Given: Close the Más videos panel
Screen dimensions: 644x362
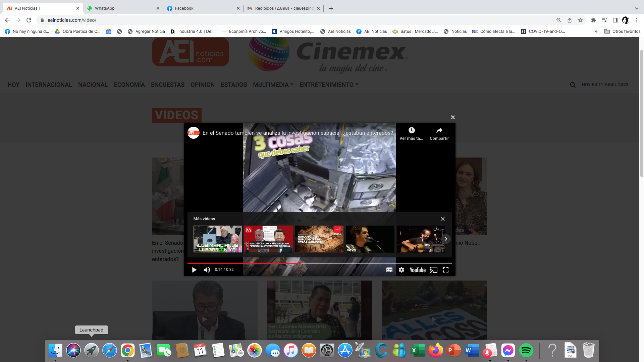Looking at the screenshot, I should [443, 219].
